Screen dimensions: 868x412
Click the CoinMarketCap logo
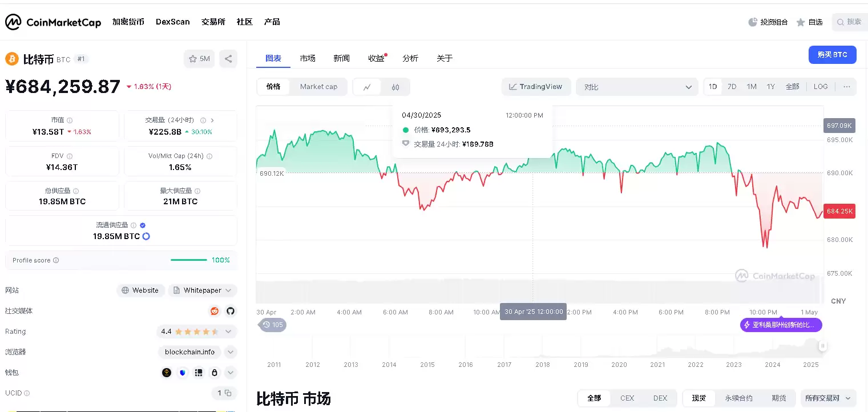click(53, 22)
